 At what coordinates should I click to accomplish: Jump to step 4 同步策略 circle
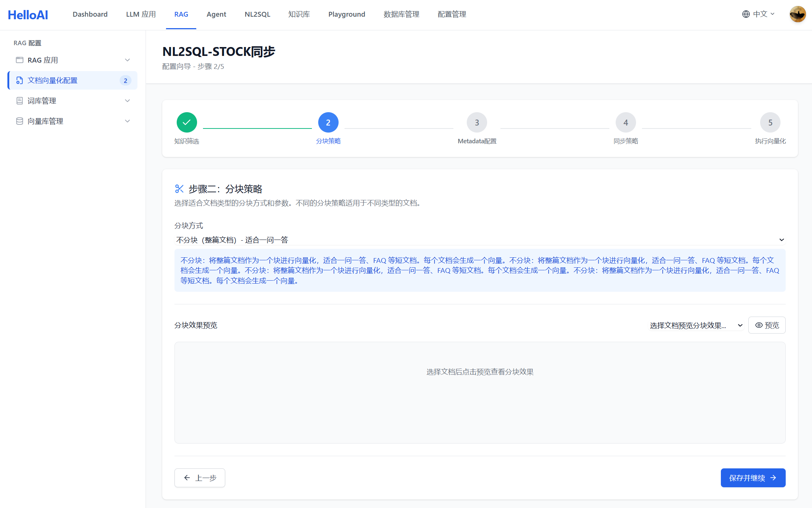click(626, 123)
